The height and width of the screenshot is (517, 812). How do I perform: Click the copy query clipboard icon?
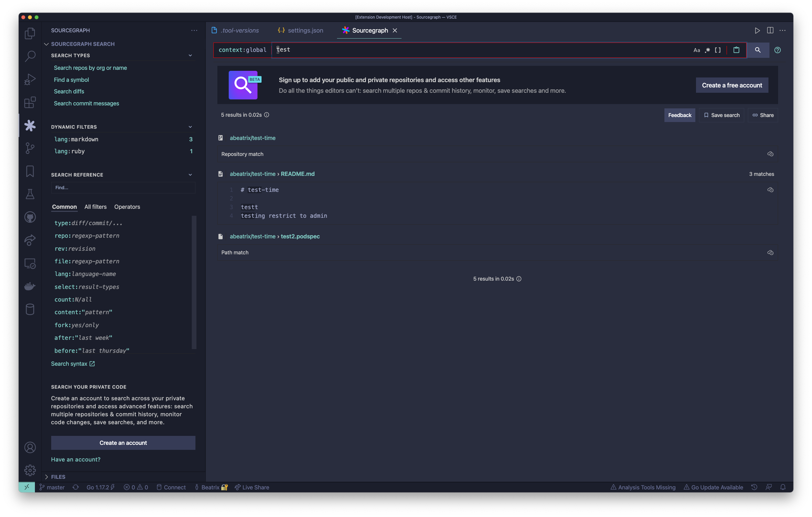point(736,50)
